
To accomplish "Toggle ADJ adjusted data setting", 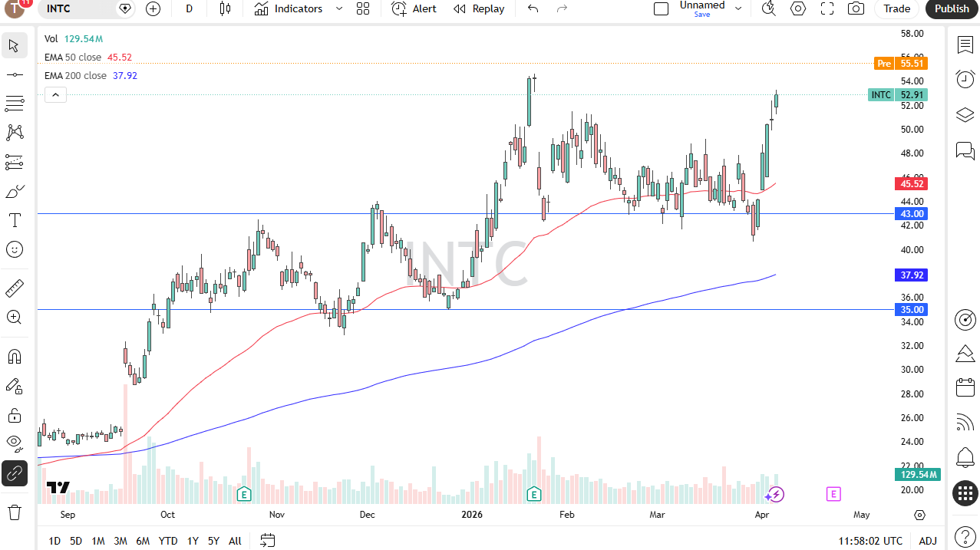I will [928, 541].
